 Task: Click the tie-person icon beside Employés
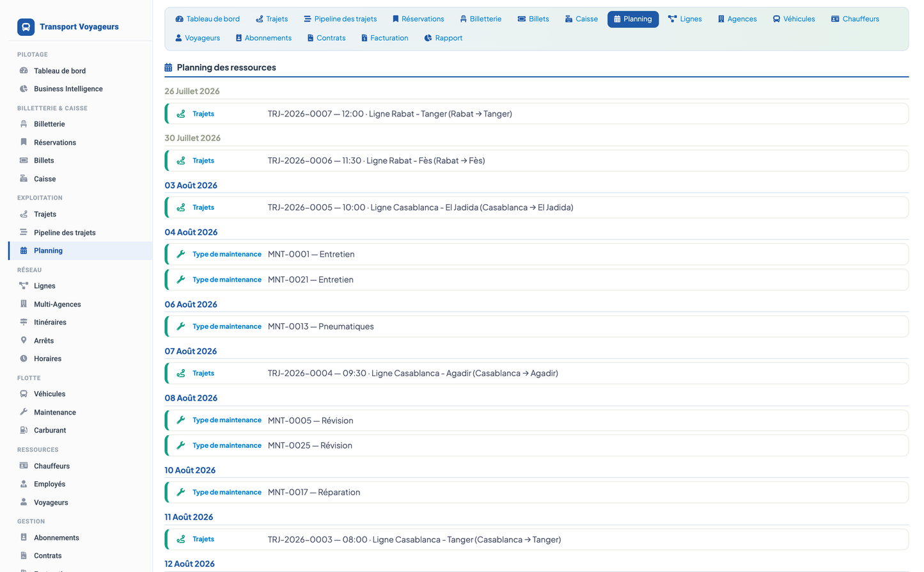coord(24,484)
